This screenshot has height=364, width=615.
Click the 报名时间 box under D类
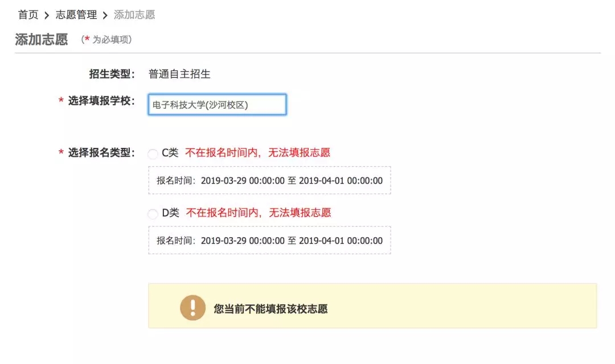[269, 241]
